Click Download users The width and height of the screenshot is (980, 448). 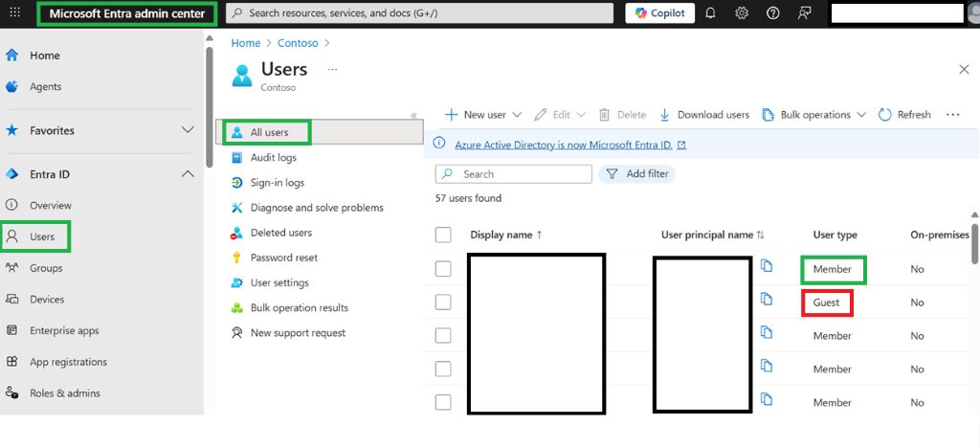point(704,115)
